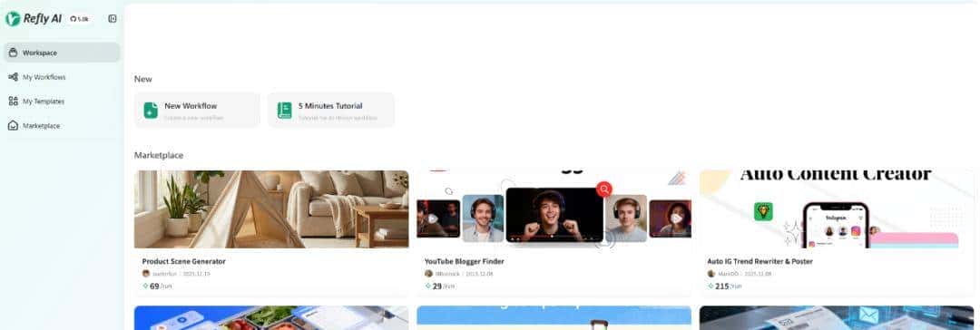Screen dimensions: 980x330
Task: Click the Marketplace section heading
Action: click(x=159, y=155)
